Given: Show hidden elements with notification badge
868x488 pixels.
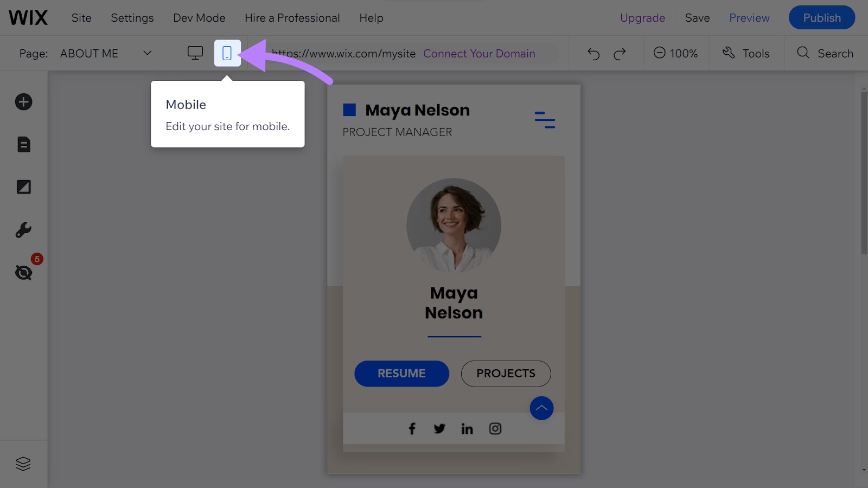Looking at the screenshot, I should tap(23, 273).
